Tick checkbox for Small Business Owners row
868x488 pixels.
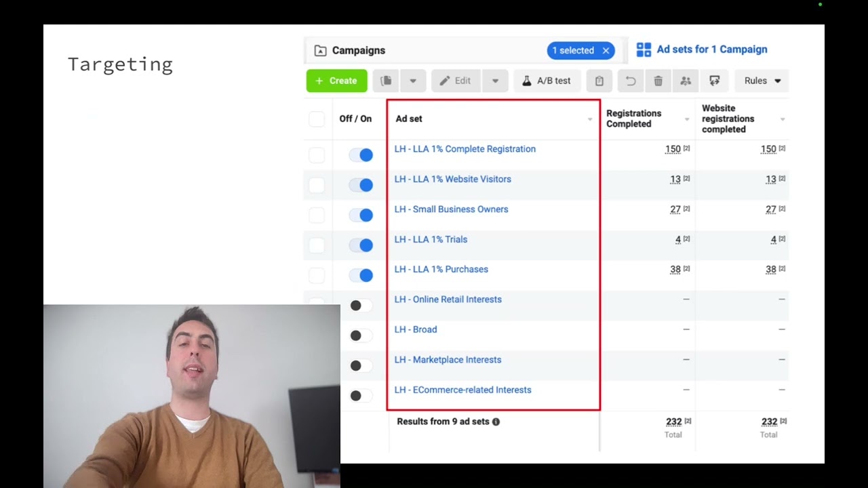click(317, 215)
